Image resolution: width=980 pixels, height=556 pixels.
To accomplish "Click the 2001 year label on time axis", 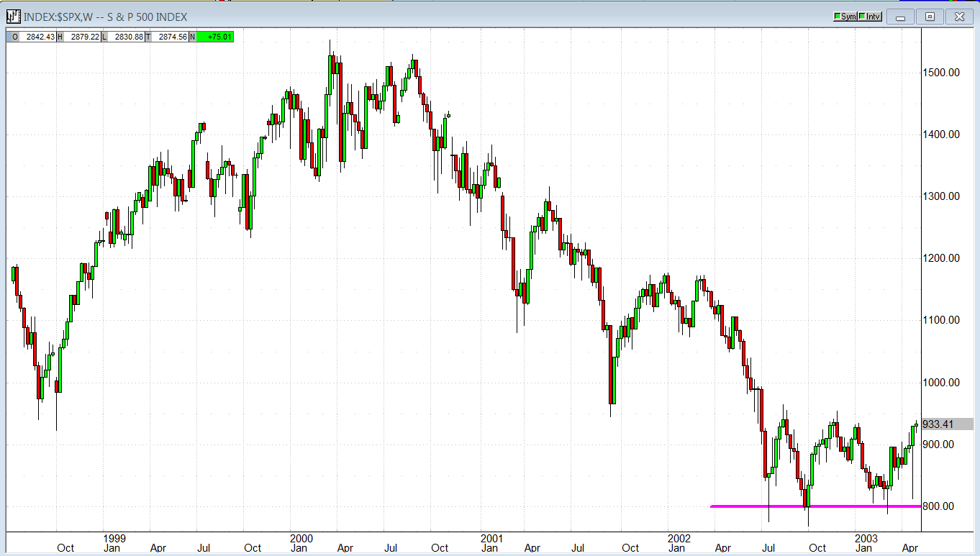I will pyautogui.click(x=491, y=537).
